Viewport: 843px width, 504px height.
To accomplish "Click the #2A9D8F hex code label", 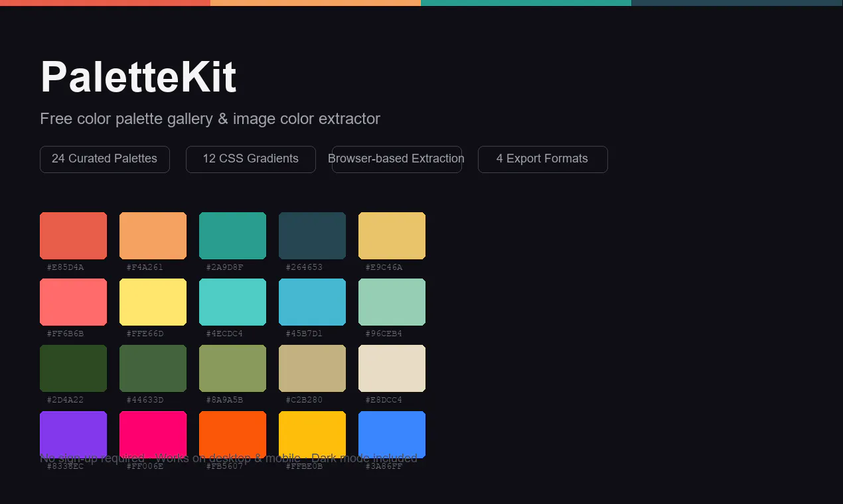I will point(224,267).
